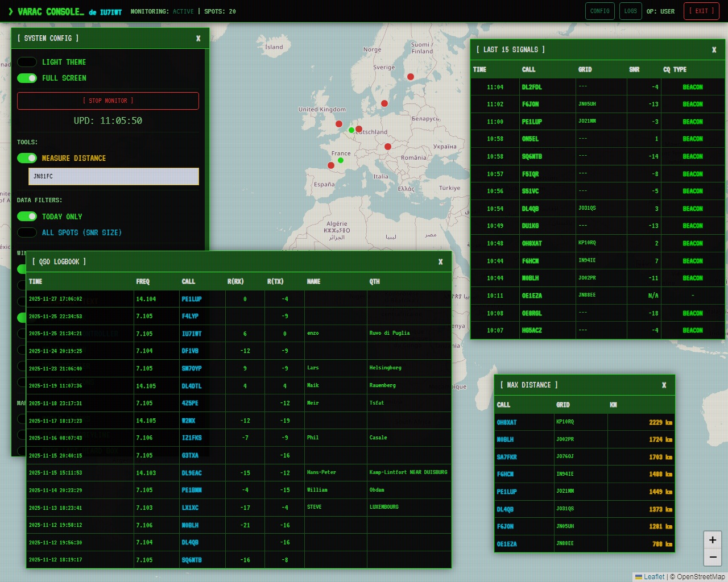
Task: Click the red map marker over Finland
Action: pos(411,77)
